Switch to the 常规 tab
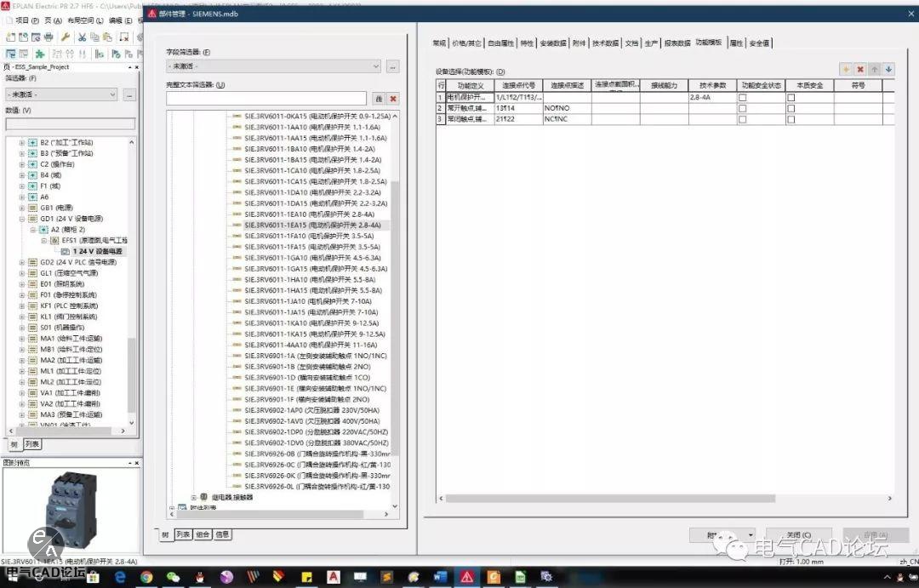 coord(439,43)
